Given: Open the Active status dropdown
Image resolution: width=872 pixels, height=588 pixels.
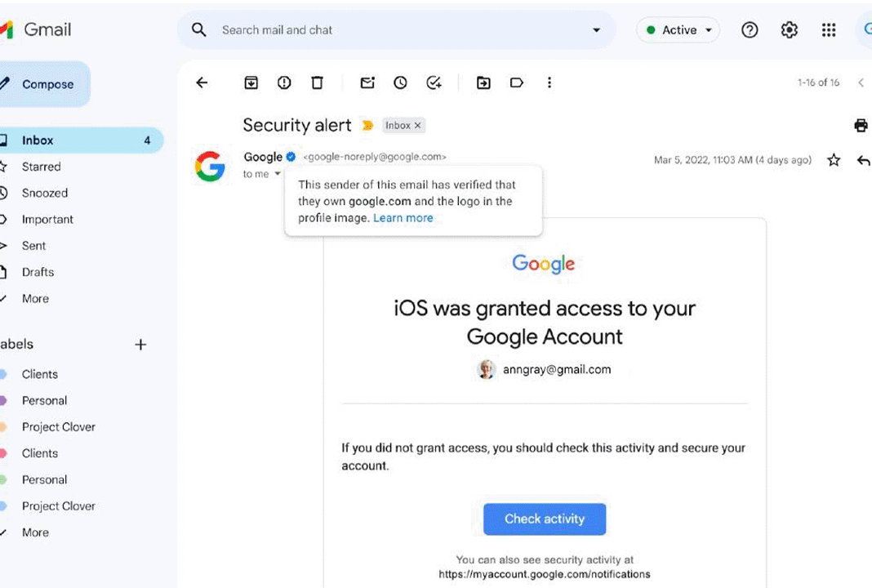Looking at the screenshot, I should (x=678, y=30).
